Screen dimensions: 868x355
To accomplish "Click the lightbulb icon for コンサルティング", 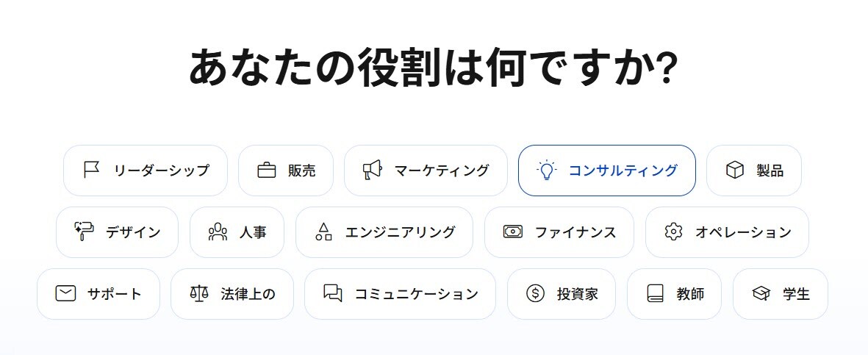I will point(547,171).
